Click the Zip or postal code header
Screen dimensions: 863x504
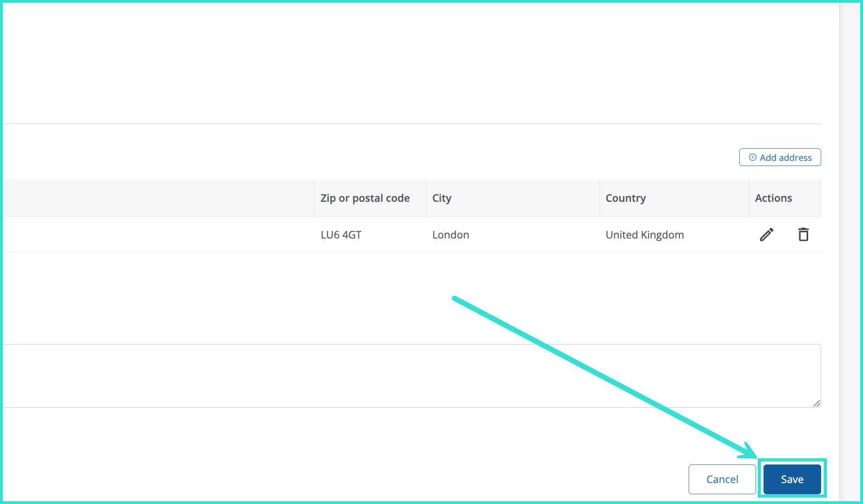pyautogui.click(x=365, y=198)
